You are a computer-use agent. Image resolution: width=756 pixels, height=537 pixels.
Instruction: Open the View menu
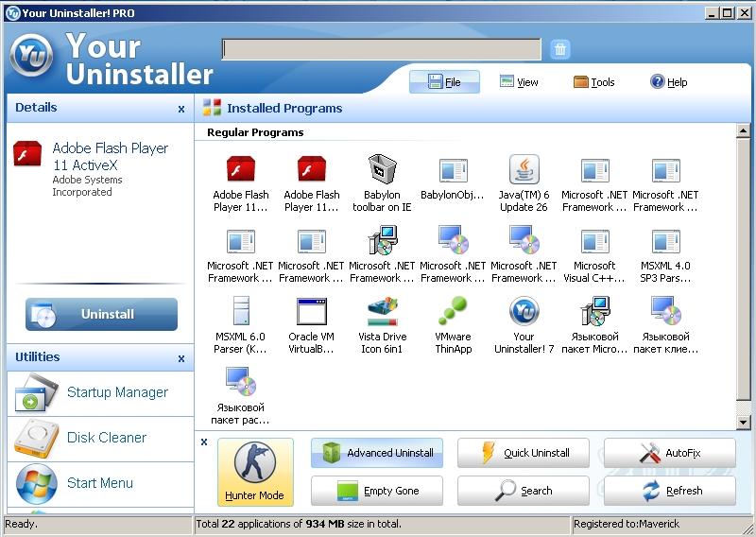[x=519, y=82]
